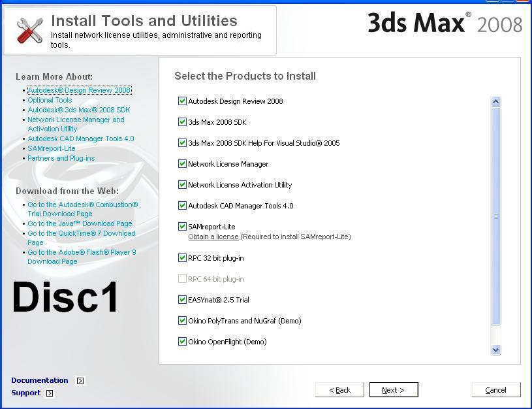Uncheck the SAMreport-Lite checkbox
The image size is (532, 409).
(x=182, y=226)
